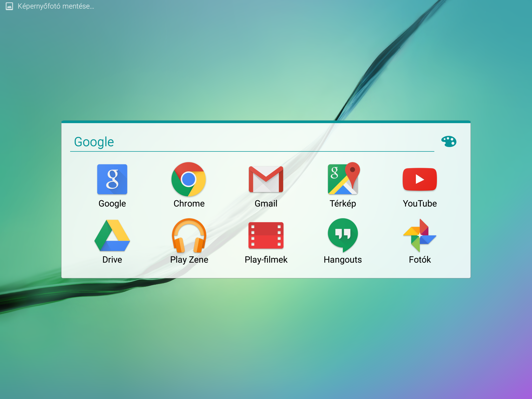Open the Google search app

point(112,179)
